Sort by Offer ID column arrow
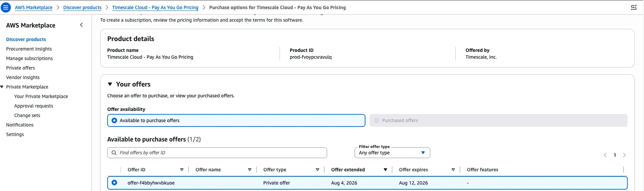 coord(182,170)
